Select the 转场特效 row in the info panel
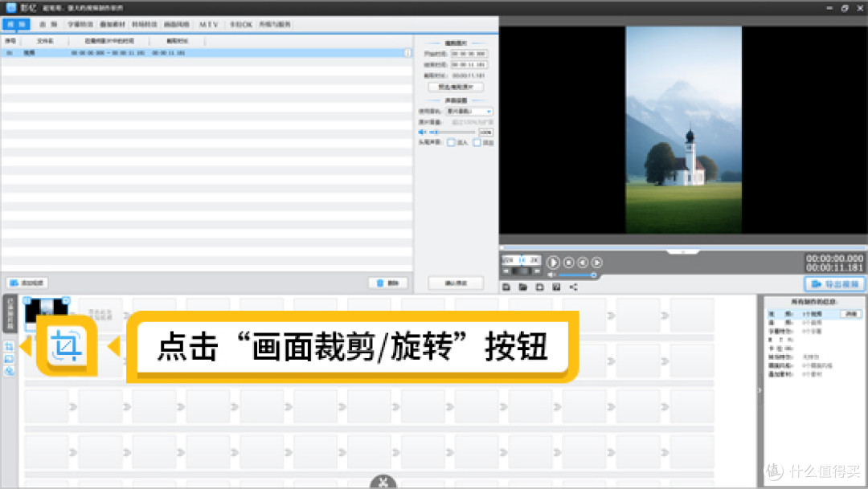 pos(813,357)
